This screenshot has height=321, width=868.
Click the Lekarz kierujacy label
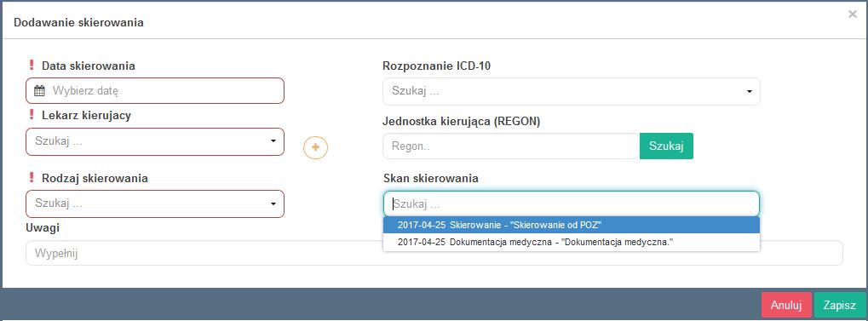pos(86,115)
